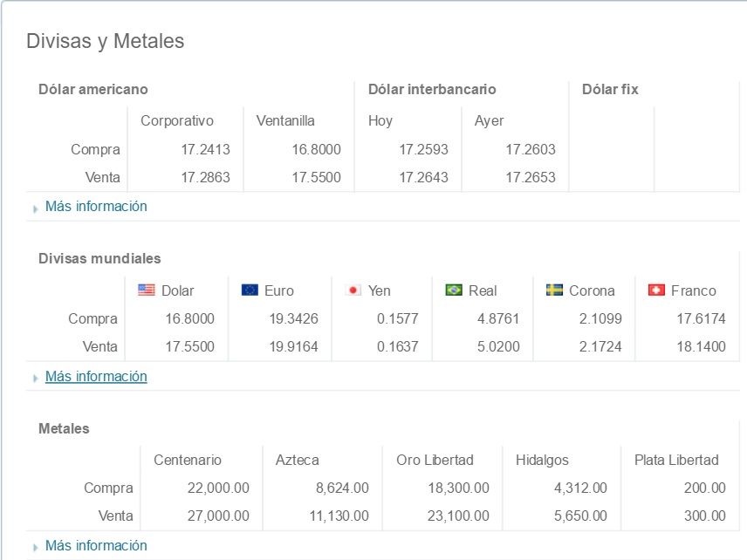
Task: Open the Más información link below the Metales table
Action: point(96,545)
